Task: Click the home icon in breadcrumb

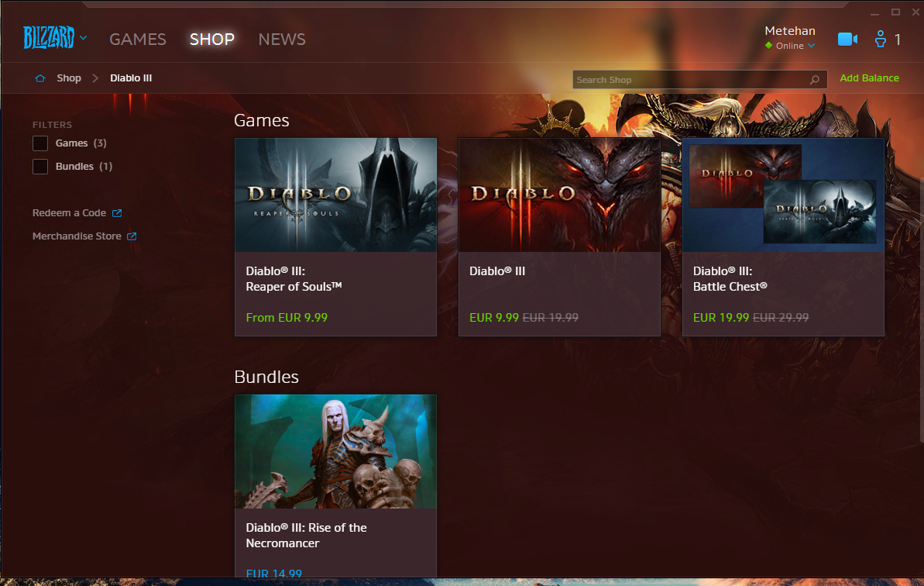Action: pyautogui.click(x=40, y=78)
